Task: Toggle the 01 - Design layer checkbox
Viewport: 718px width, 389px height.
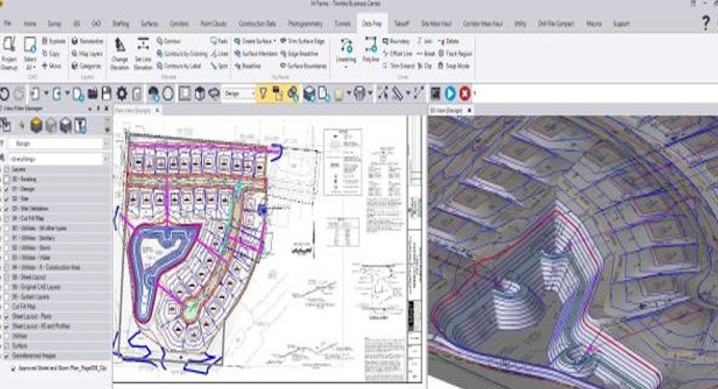Action: pyautogui.click(x=7, y=189)
